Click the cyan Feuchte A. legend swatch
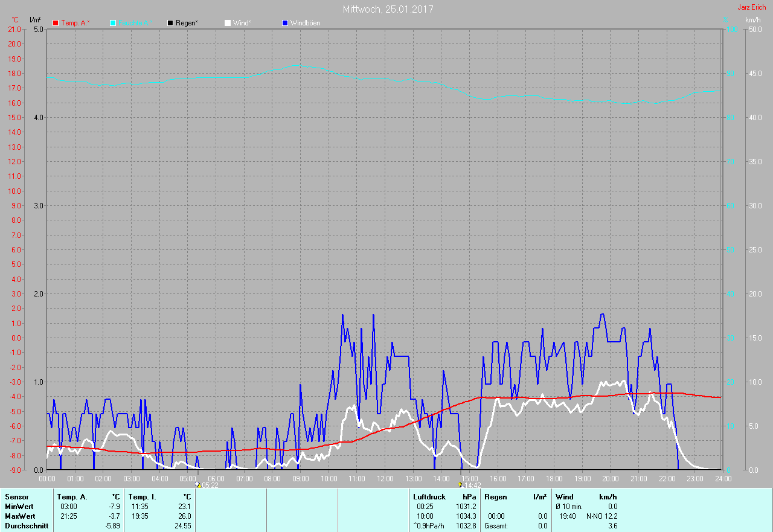The image size is (773, 532). click(113, 23)
